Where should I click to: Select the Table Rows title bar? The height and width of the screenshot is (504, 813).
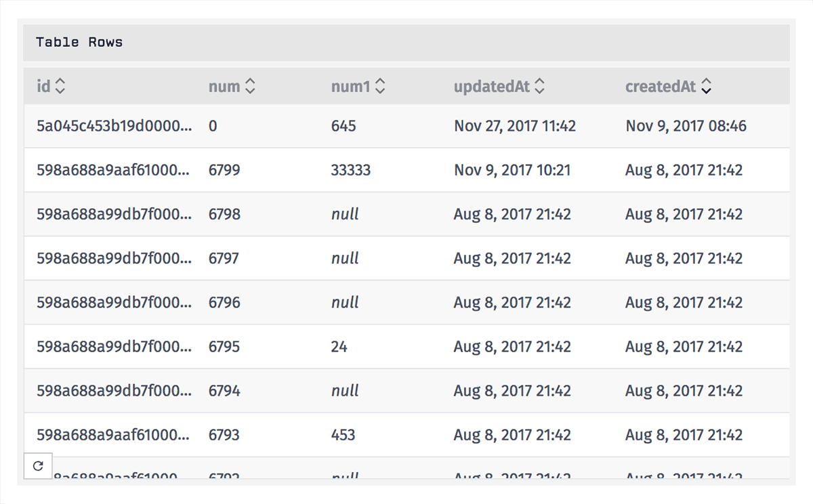[x=406, y=43]
